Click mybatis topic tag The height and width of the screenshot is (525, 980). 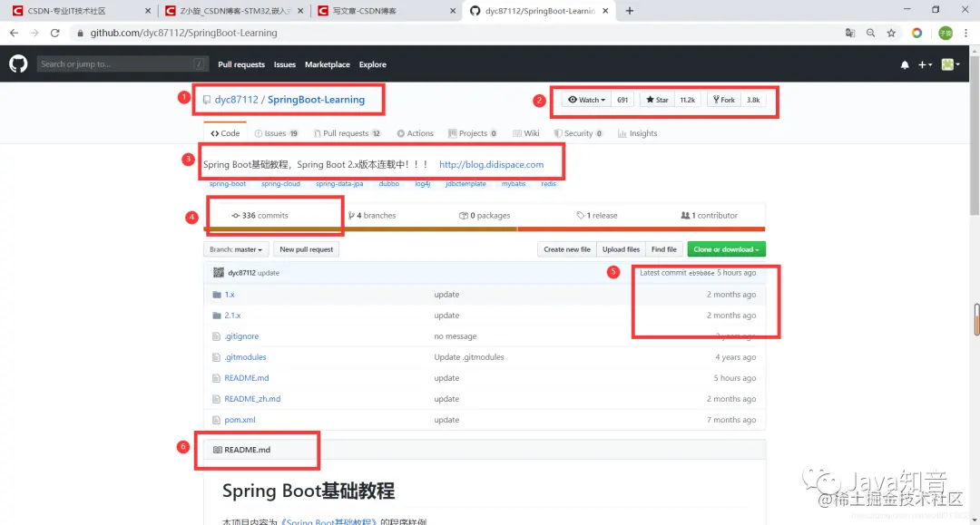point(514,183)
